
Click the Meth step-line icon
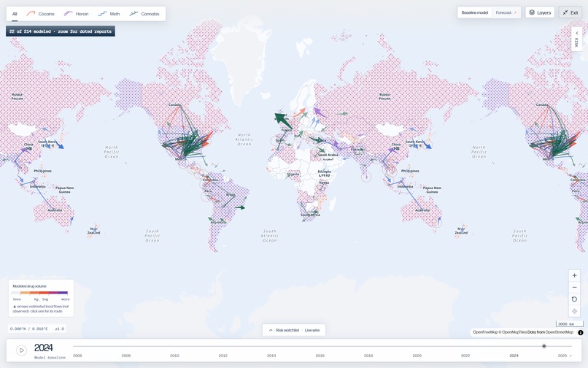point(102,14)
